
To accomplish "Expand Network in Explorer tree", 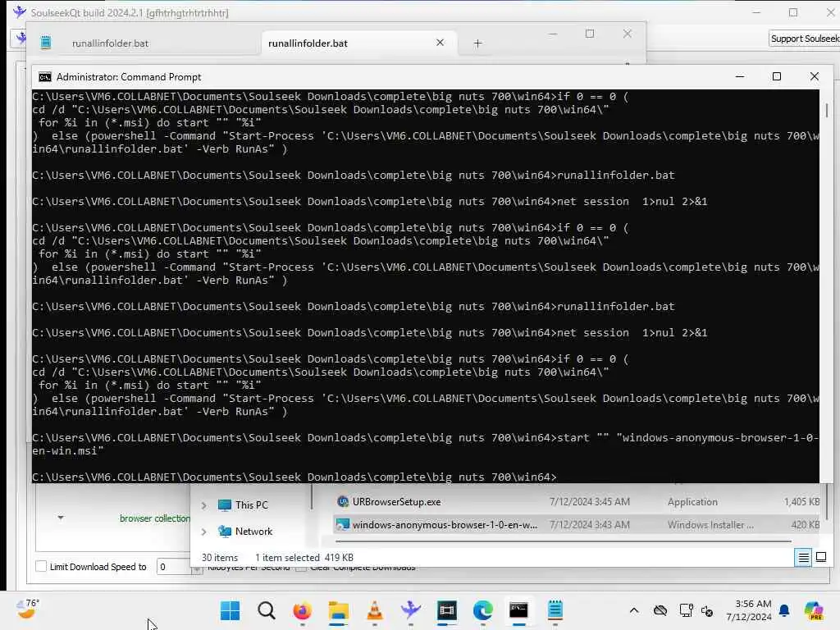I will coord(203,532).
